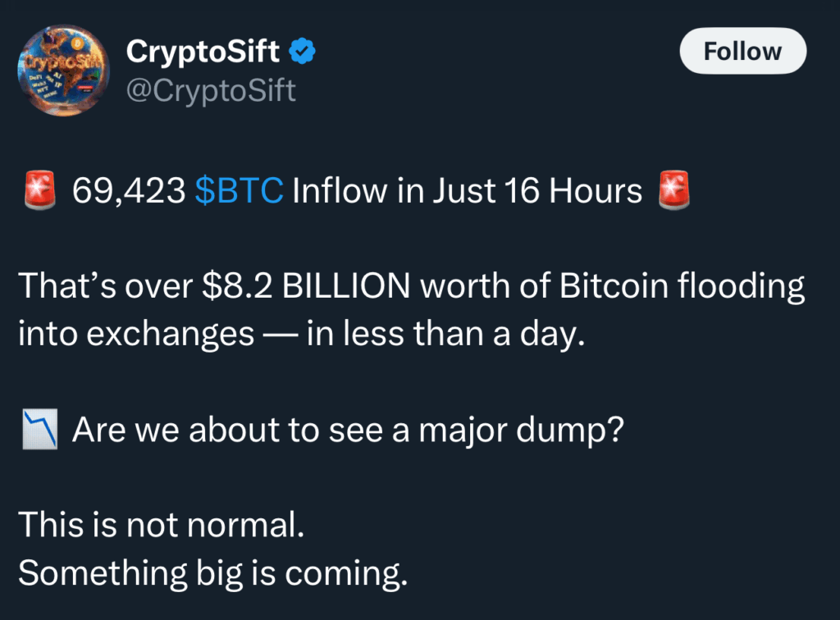This screenshot has height=620, width=840.
Task: Click the downward chart emoji
Action: tap(39, 429)
